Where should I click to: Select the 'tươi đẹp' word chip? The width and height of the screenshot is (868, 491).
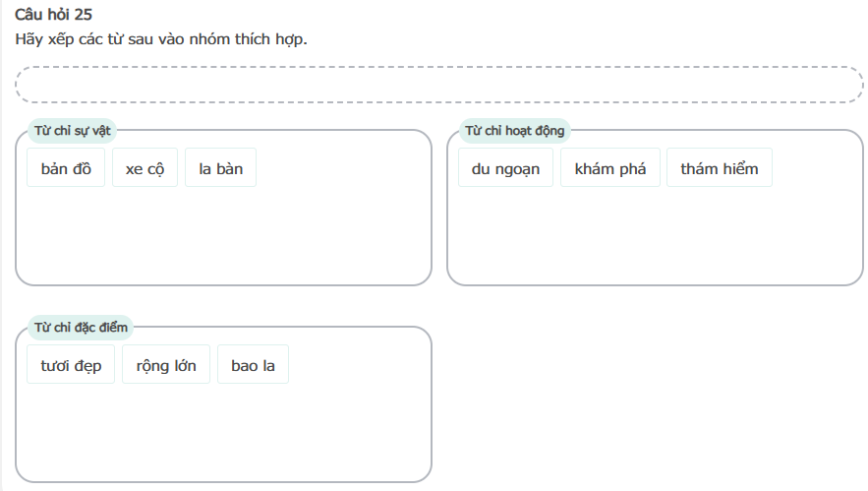point(71,365)
